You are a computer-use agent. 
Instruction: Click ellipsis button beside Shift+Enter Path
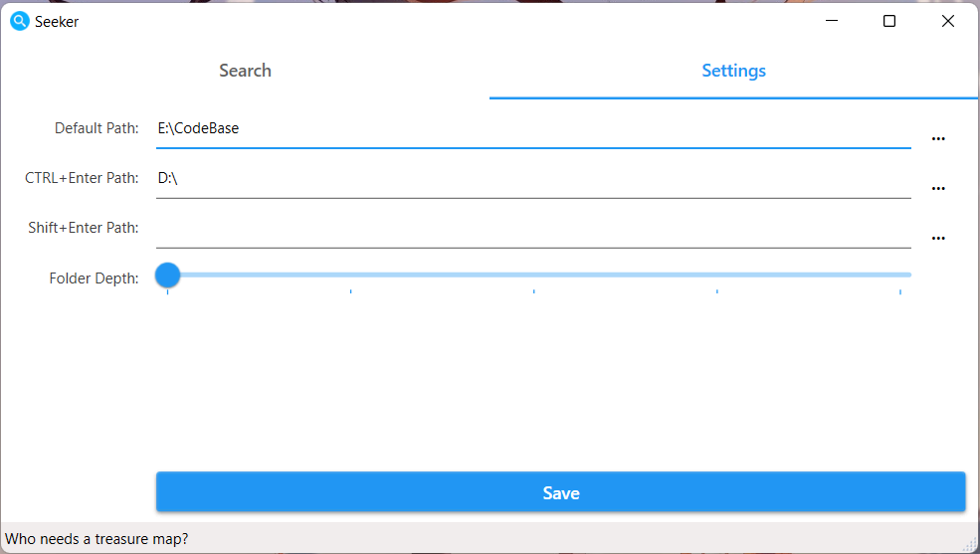pos(938,239)
